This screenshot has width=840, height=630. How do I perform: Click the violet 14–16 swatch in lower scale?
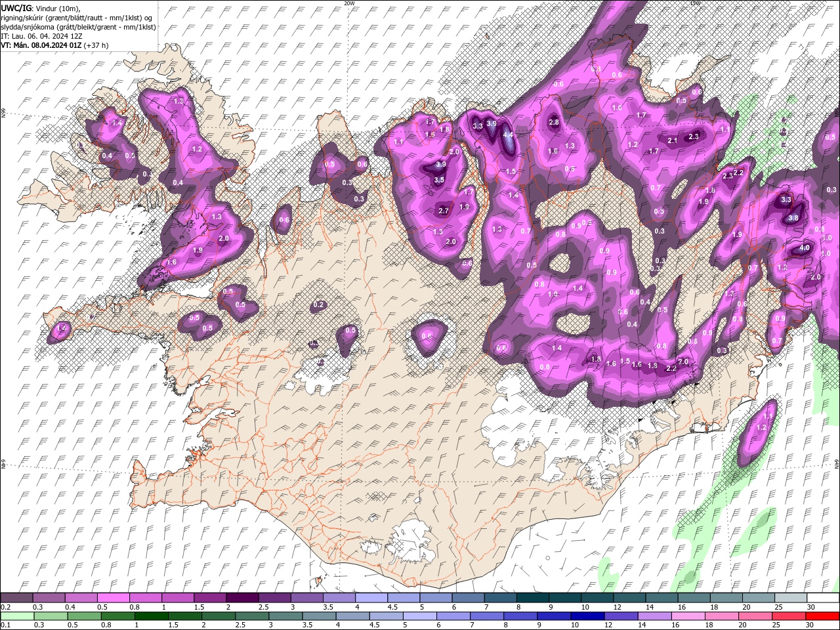tap(654, 616)
